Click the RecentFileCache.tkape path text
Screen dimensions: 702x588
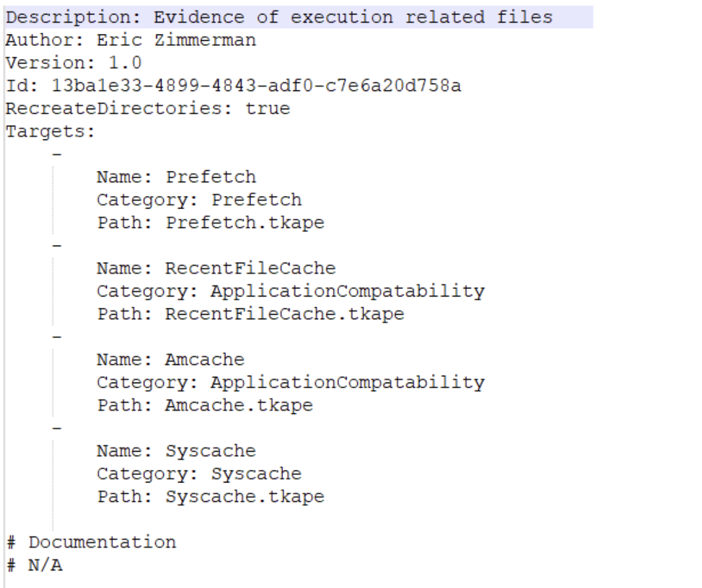click(284, 314)
